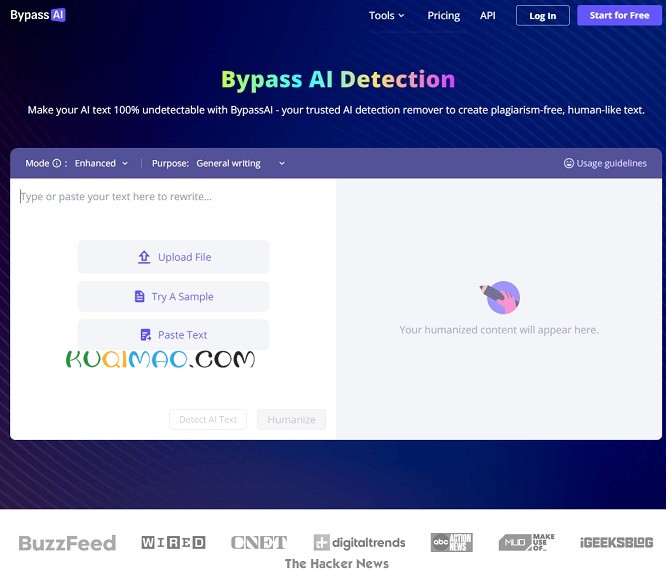
Task: Click the Paste Text clipboard icon
Action: (146, 335)
